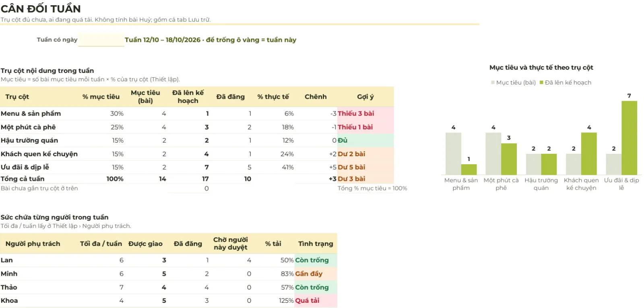Select the "Chờ người này duyệt" column header
644x308 pixels.
pyautogui.click(x=230, y=244)
